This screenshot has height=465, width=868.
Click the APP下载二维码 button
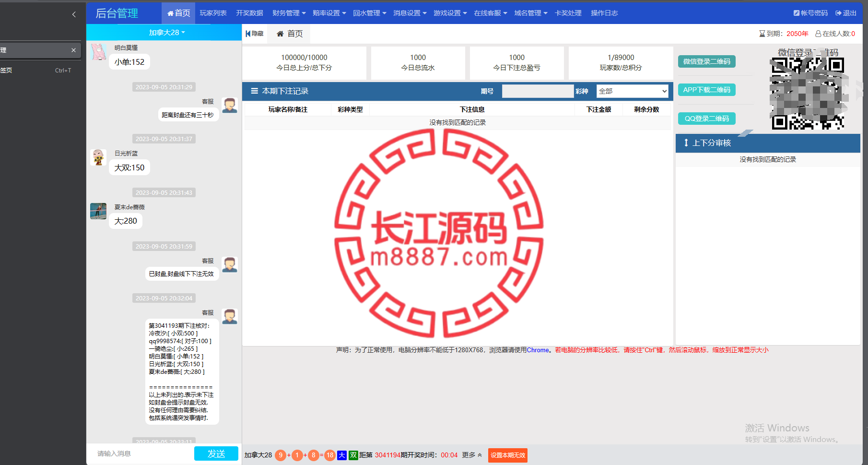point(707,90)
